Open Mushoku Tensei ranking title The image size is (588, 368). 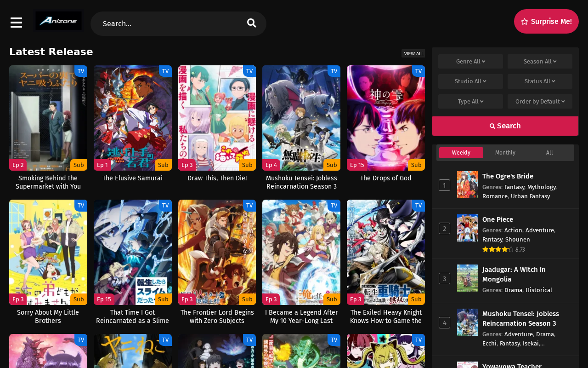[x=520, y=318]
